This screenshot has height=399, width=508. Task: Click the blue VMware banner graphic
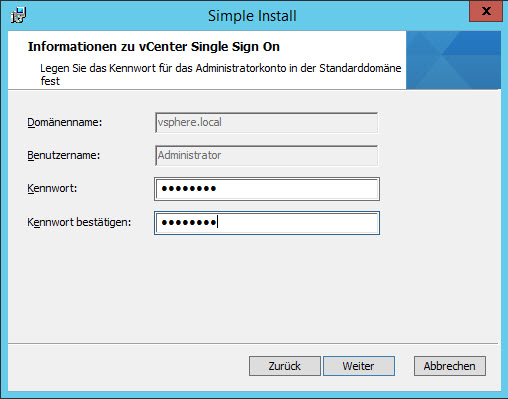tap(453, 60)
